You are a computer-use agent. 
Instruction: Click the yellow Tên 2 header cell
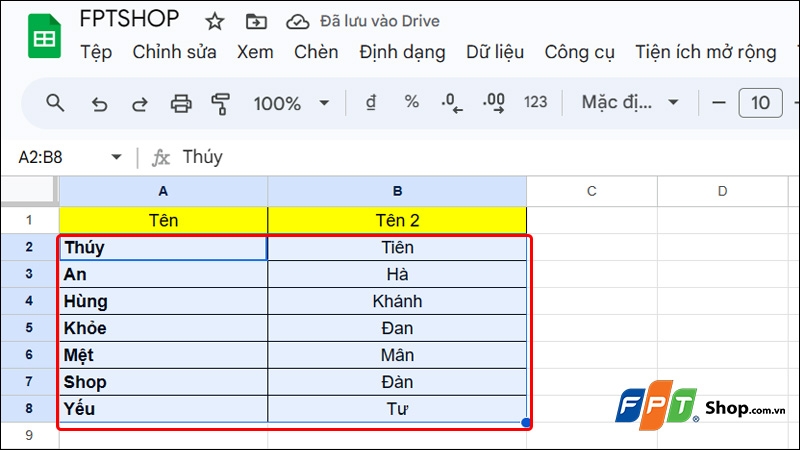click(397, 220)
